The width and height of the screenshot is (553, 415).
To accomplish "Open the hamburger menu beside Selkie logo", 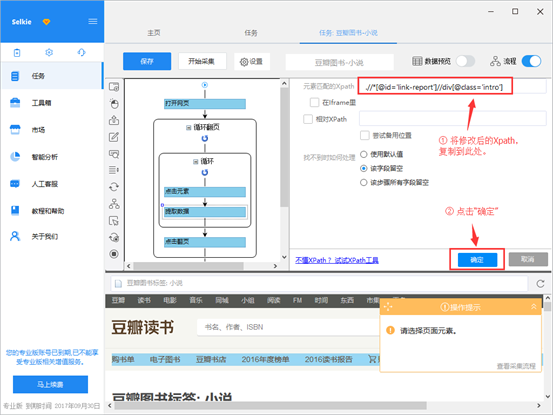I will pyautogui.click(x=93, y=22).
